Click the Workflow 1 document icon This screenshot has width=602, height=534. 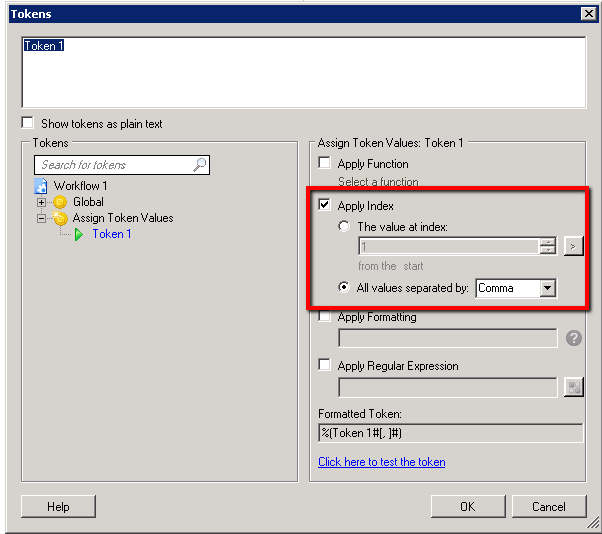41,186
